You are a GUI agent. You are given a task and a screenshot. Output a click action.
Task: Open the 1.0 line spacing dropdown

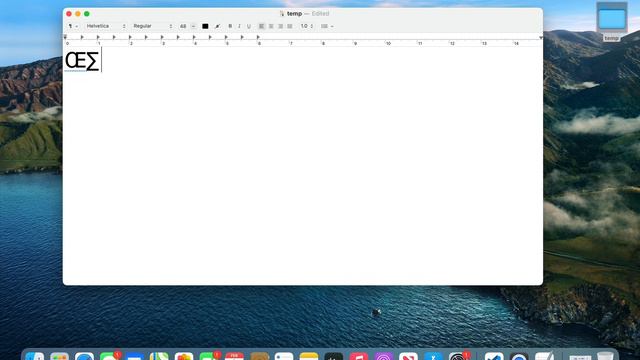pos(307,26)
